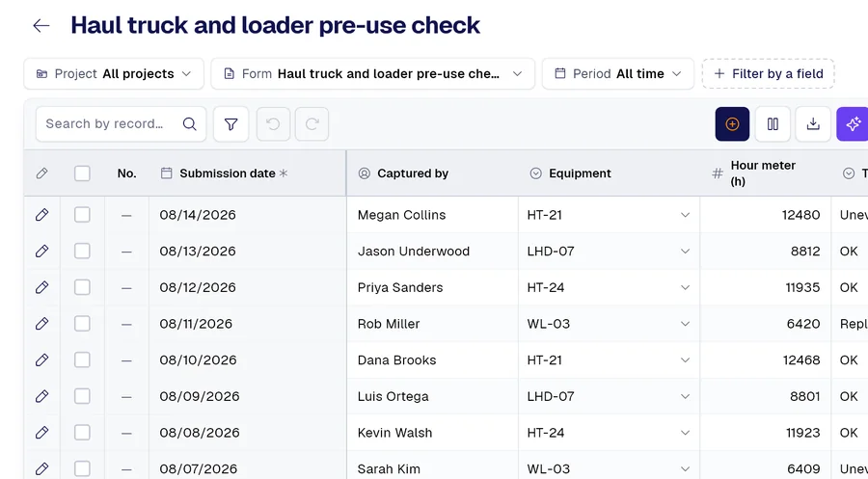
Task: Download records with the export icon
Action: click(x=813, y=124)
